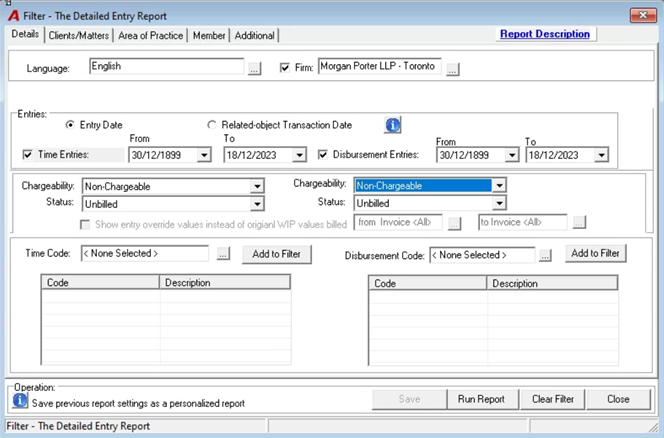
Task: Click Add to Filter for Time Code
Action: [x=277, y=254]
